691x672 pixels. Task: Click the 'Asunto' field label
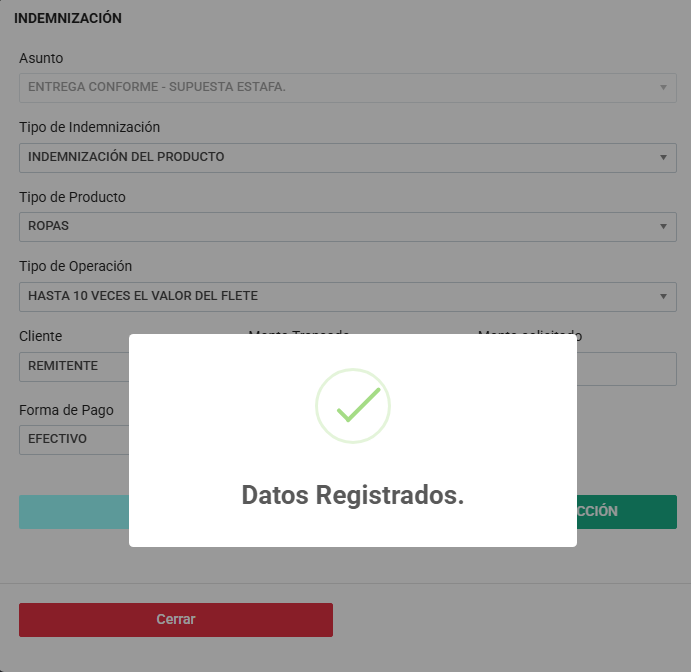[x=41, y=58]
